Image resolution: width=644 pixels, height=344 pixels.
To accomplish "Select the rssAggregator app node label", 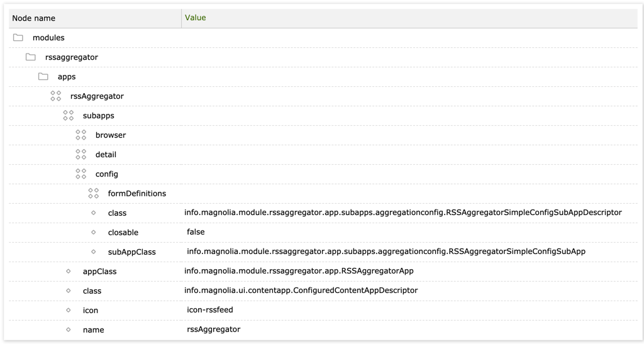I will pyautogui.click(x=97, y=96).
